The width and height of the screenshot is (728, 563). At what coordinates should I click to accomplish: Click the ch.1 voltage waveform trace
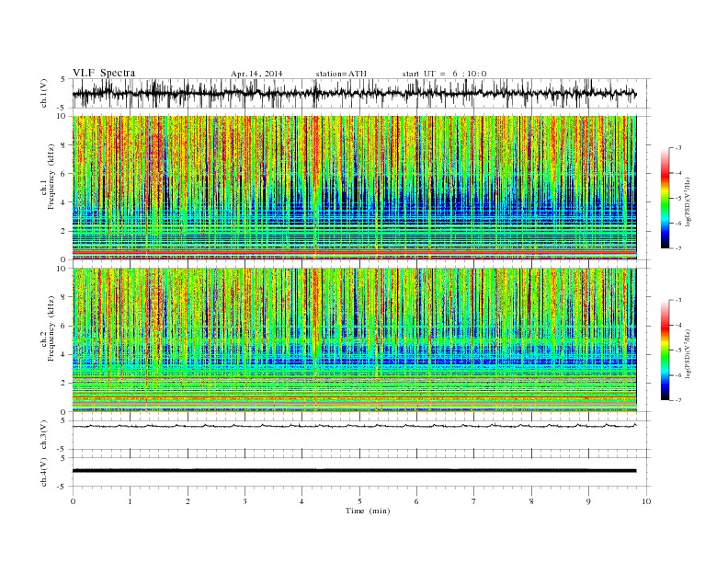[x=354, y=93]
